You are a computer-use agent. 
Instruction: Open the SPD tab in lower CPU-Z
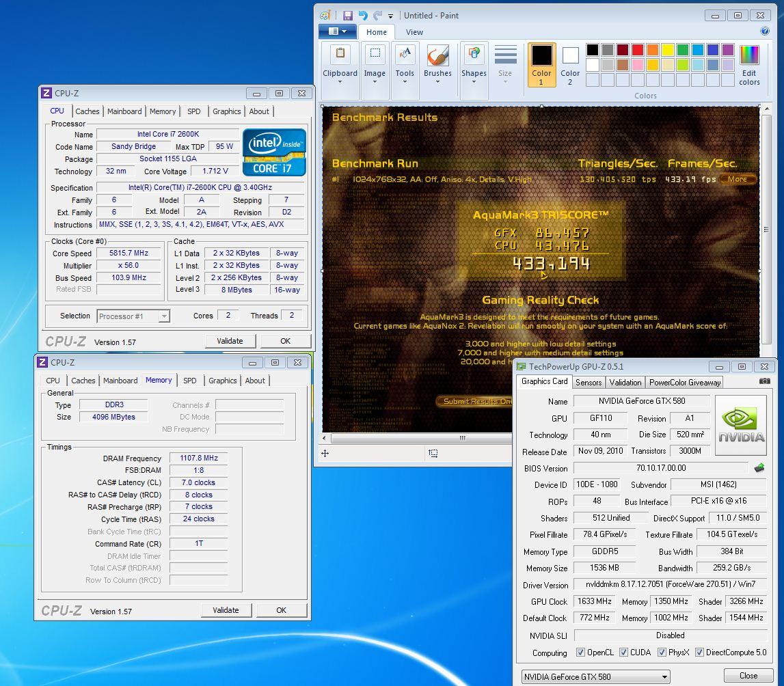click(x=189, y=381)
